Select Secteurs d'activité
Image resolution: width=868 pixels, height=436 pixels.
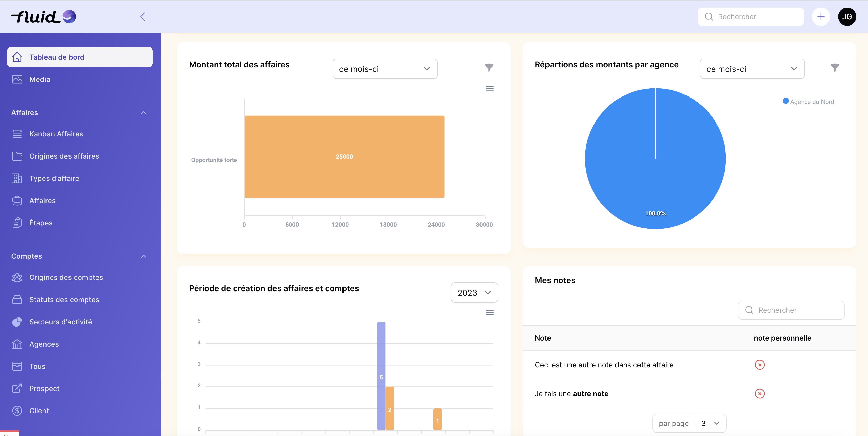pos(60,322)
